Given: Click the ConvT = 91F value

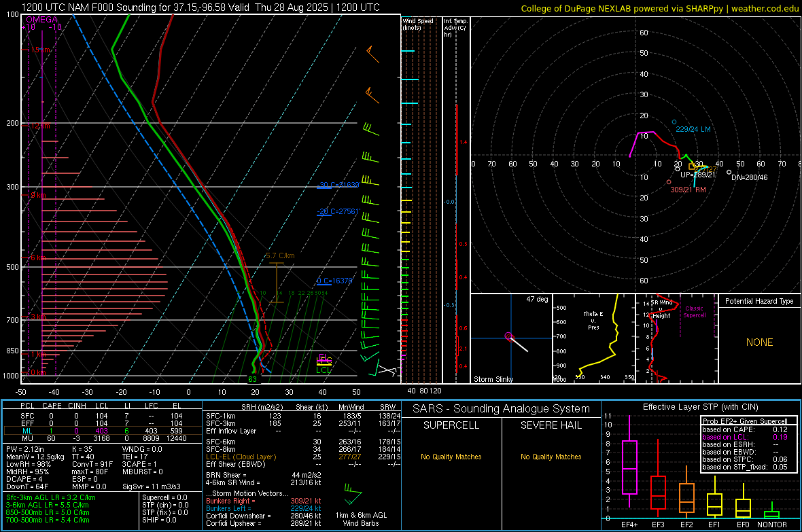Looking at the screenshot, I should (x=92, y=464).
